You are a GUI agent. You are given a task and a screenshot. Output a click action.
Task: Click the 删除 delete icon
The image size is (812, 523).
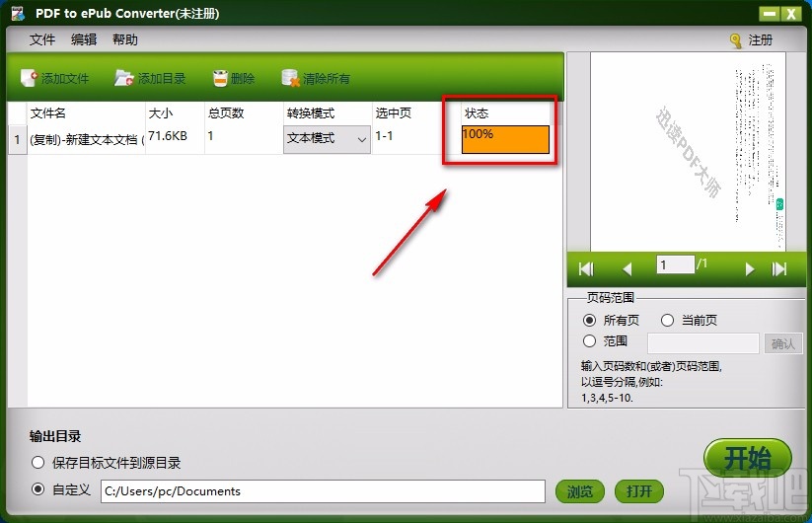click(x=220, y=78)
